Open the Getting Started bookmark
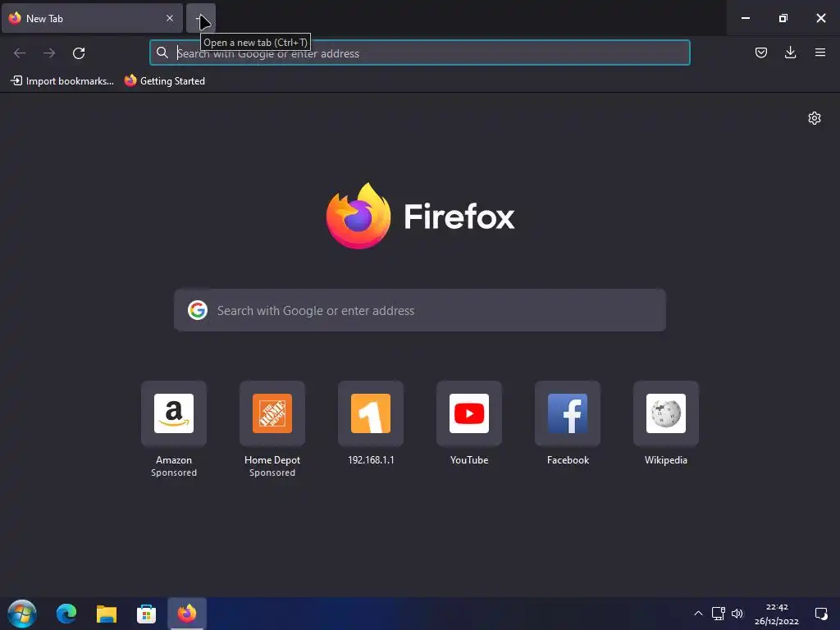Viewport: 840px width, 630px height. (x=164, y=81)
